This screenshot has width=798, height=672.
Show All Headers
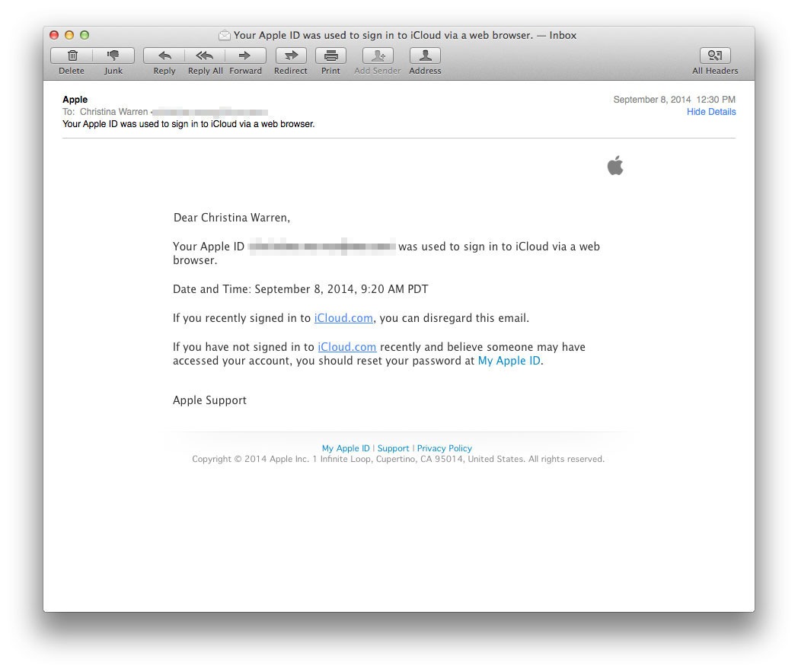[715, 56]
